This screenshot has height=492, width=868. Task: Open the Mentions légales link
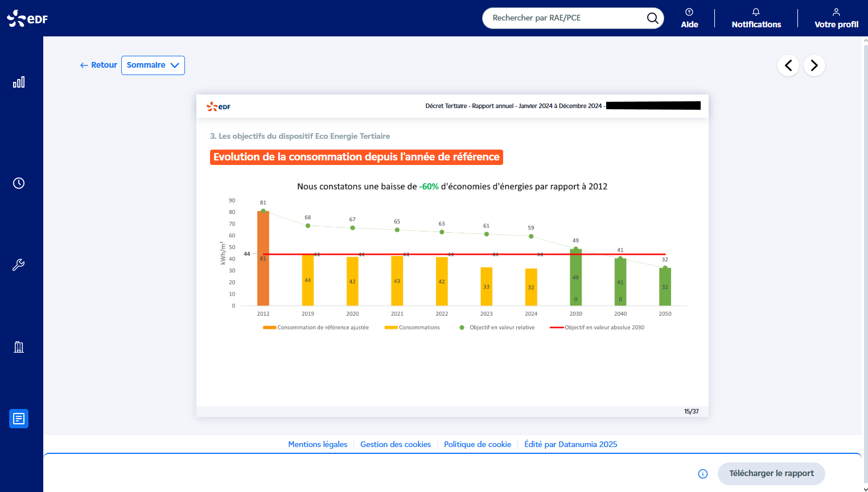318,444
